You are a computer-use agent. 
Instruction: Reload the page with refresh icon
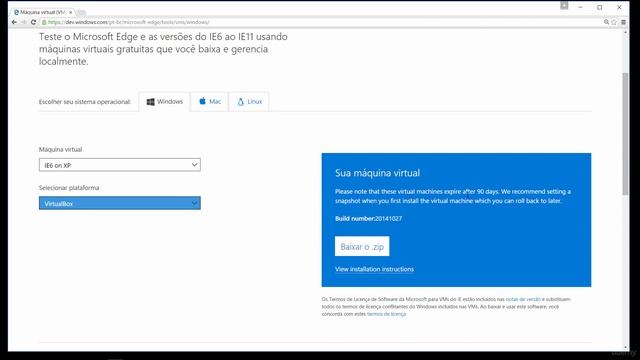pyautogui.click(x=33, y=22)
